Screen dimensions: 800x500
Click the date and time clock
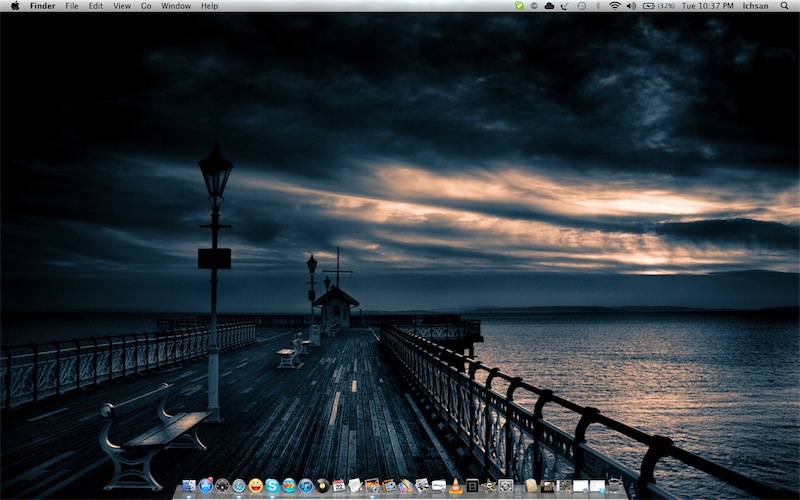tap(707, 6)
